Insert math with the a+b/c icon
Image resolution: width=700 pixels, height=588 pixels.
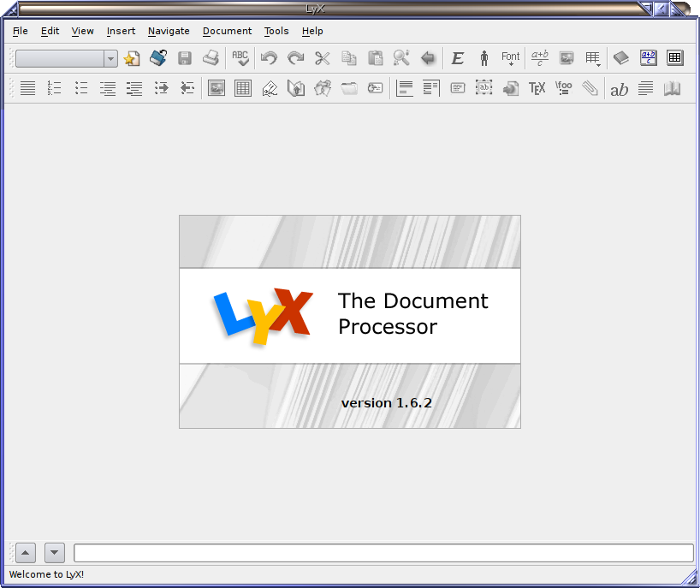[540, 58]
